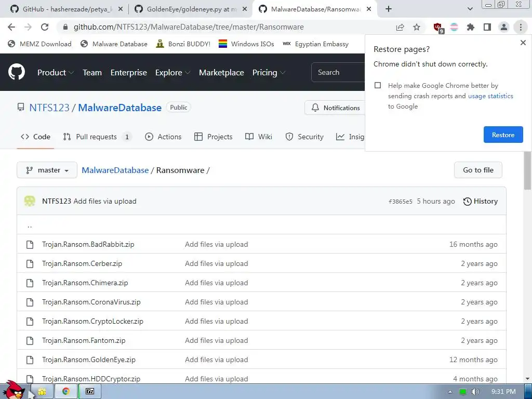
Task: Expand the Pricing menu
Action: 269,73
